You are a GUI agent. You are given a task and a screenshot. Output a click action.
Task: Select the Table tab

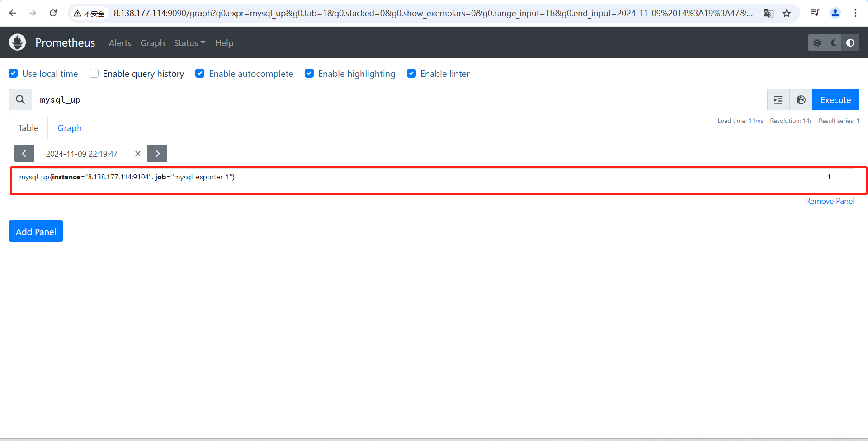(28, 128)
